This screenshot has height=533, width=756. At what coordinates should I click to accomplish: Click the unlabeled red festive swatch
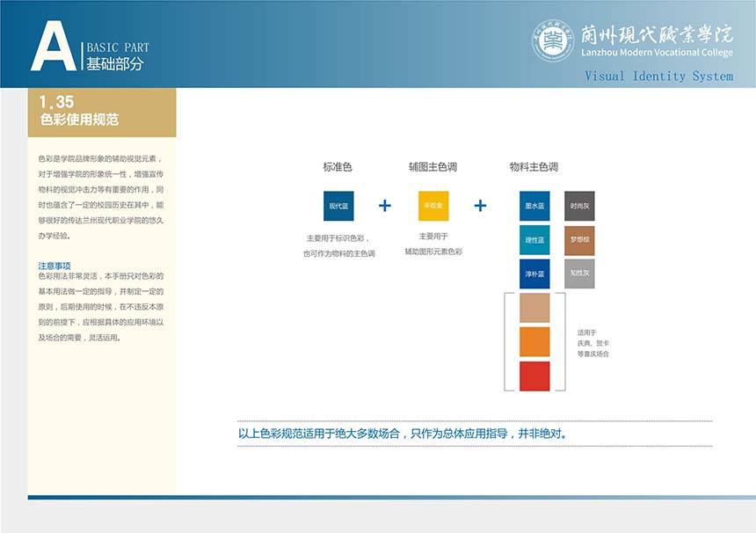point(534,376)
